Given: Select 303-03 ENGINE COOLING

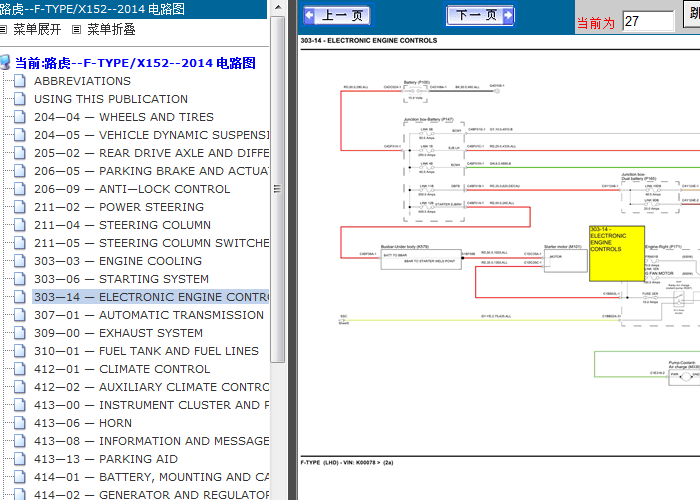Looking at the screenshot, I should point(118,261).
